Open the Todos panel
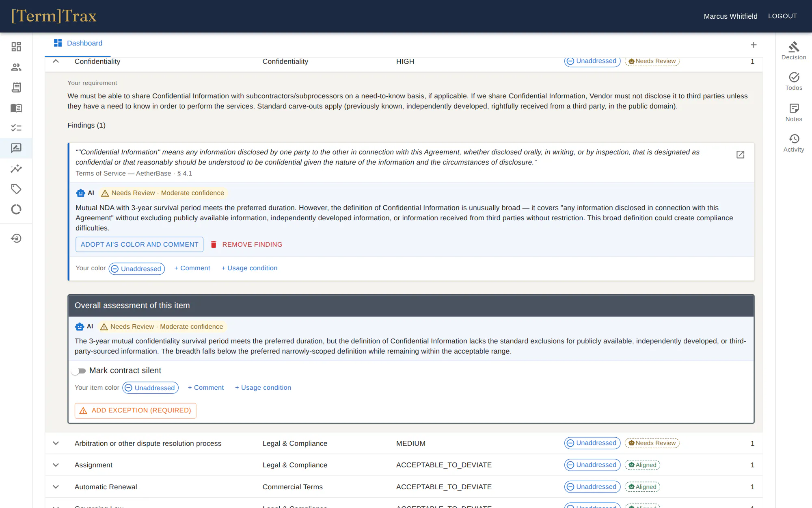 tap(794, 81)
